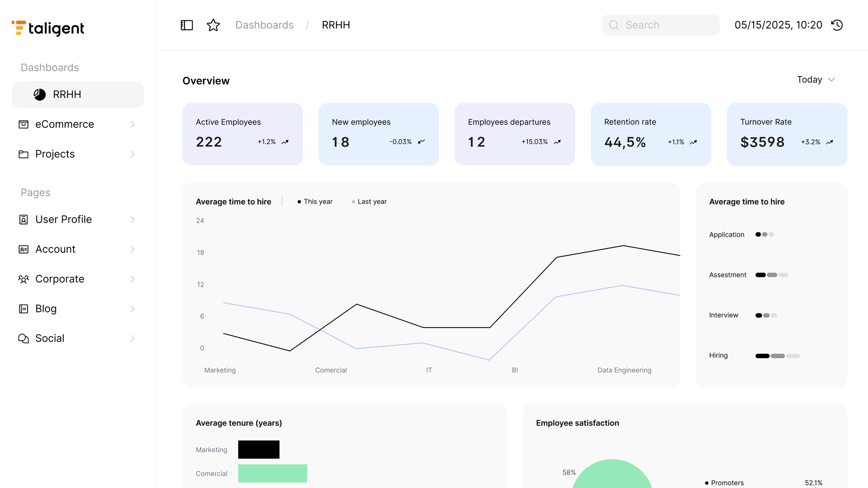Open the Social page item

(x=78, y=339)
